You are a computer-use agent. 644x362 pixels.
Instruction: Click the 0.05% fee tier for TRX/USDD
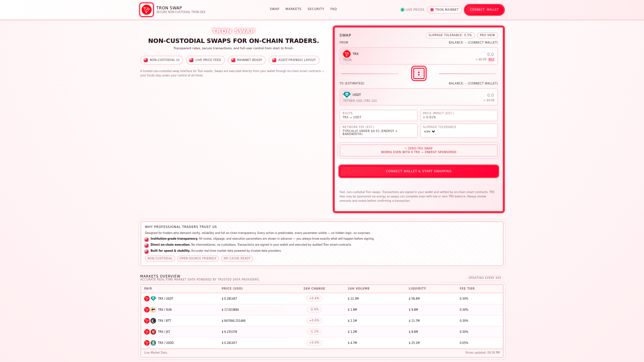click(x=464, y=343)
